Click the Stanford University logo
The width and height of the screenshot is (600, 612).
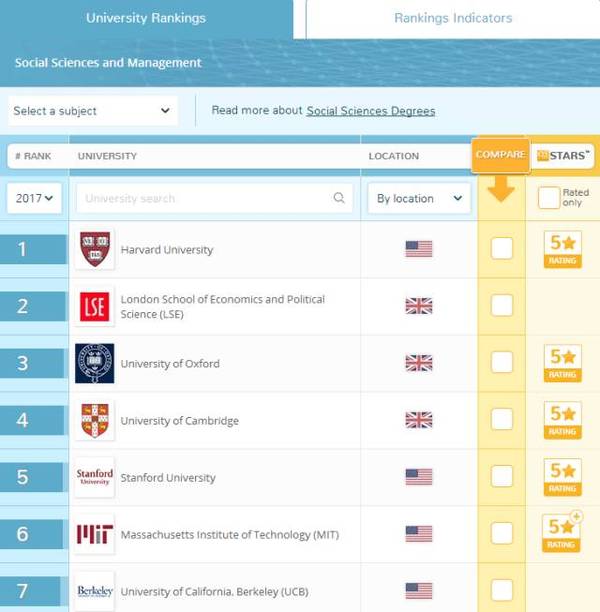point(94,477)
